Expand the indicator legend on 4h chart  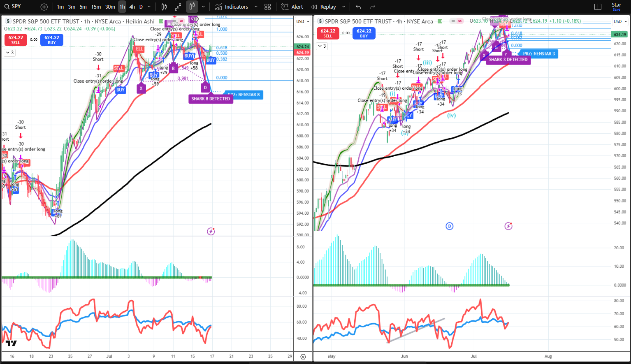[322, 46]
